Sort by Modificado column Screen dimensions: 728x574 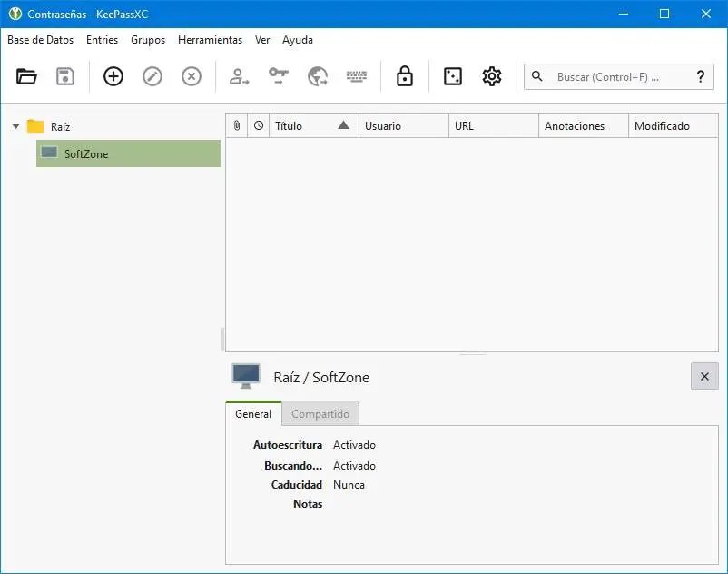674,126
